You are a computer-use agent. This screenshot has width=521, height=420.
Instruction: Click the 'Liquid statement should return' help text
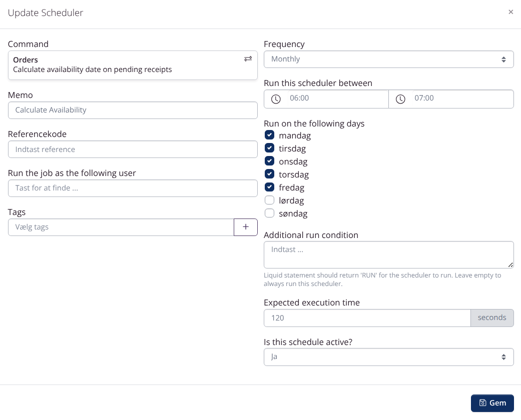[382, 279]
